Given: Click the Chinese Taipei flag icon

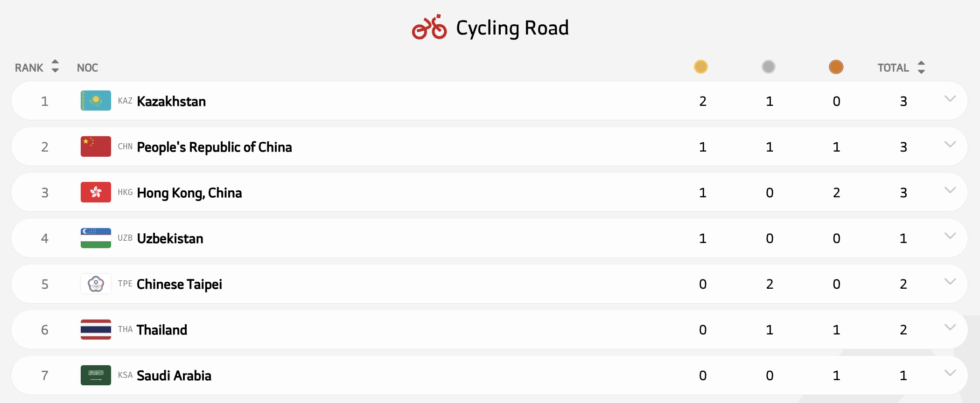Looking at the screenshot, I should point(96,284).
